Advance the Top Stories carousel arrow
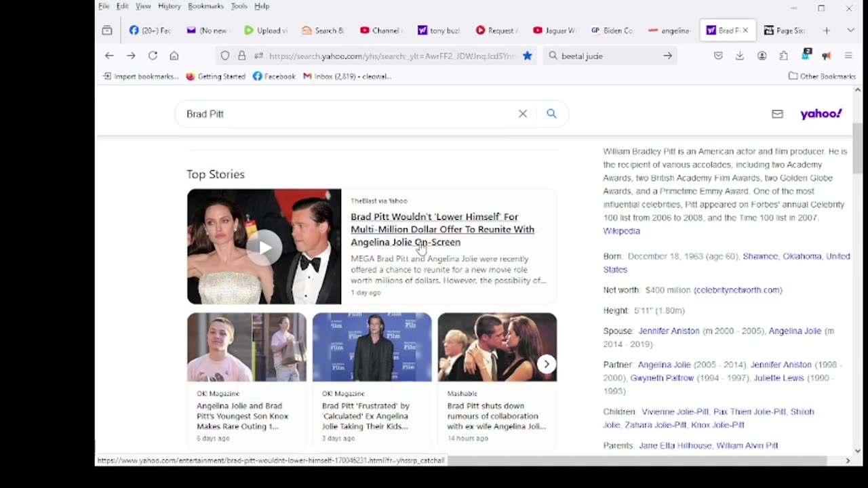Viewport: 868px width, 488px height. click(547, 364)
